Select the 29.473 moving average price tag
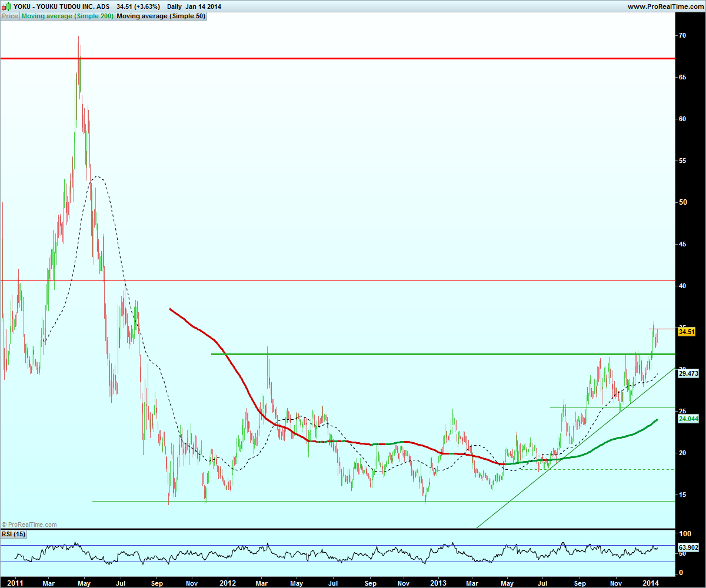Screen dimensions: 706x588 (688, 373)
